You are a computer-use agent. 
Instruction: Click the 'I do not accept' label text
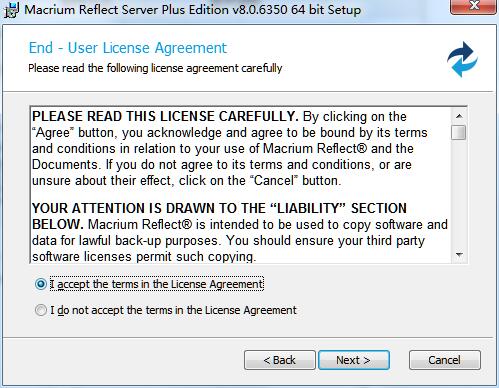tap(173, 310)
